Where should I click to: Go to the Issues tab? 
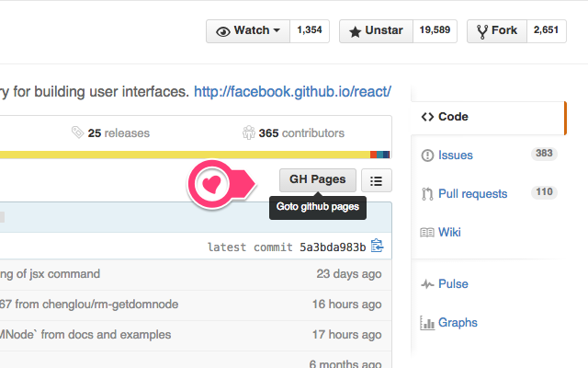[456, 155]
